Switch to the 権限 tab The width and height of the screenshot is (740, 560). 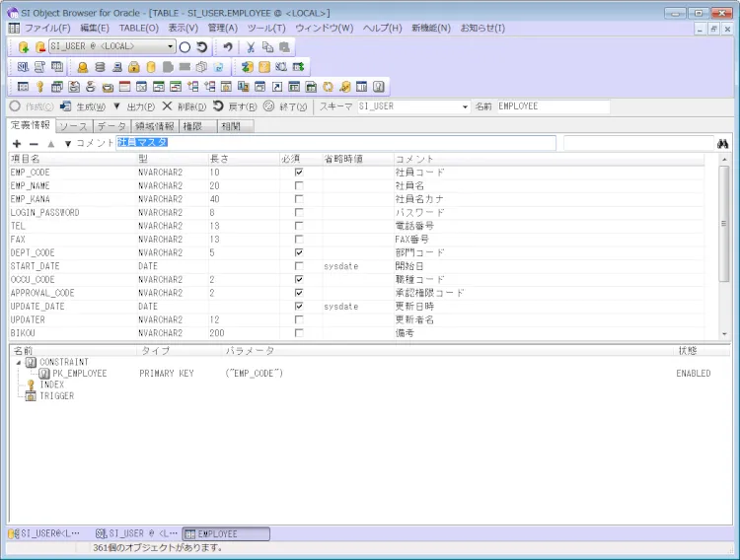[197, 126]
